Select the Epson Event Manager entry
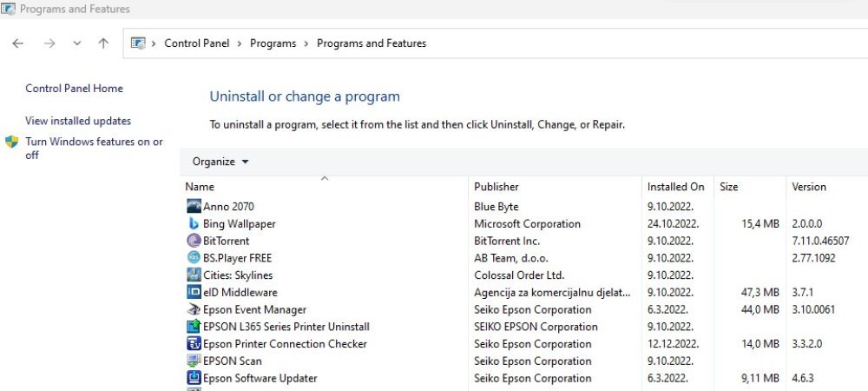Viewport: 868px width, 391px height. [254, 309]
